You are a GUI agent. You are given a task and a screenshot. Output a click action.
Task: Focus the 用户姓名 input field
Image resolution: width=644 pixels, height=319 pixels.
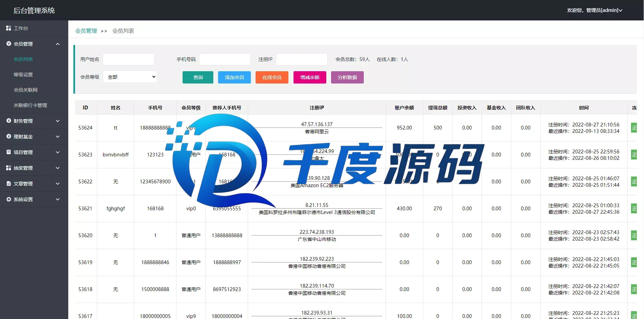[x=129, y=59]
